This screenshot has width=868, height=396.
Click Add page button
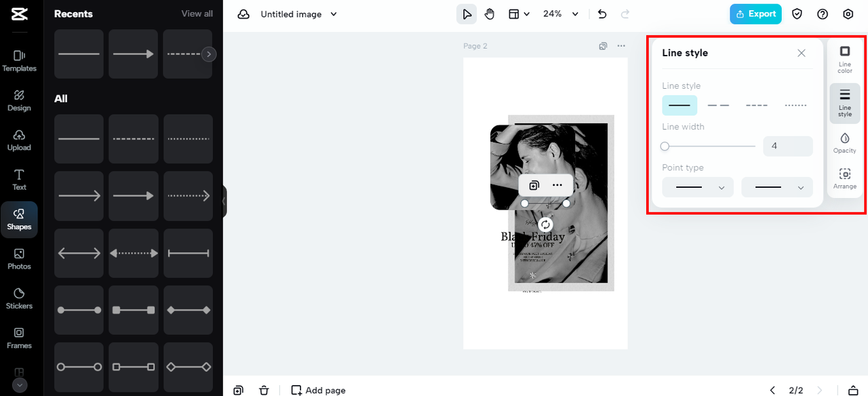(x=318, y=390)
